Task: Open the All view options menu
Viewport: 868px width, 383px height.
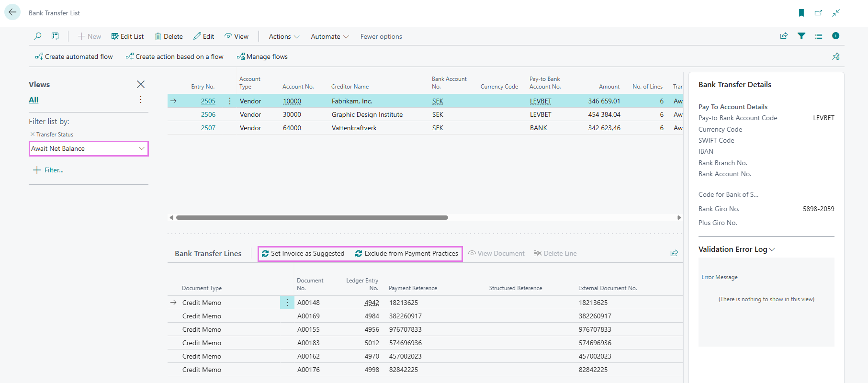Action: (x=141, y=100)
